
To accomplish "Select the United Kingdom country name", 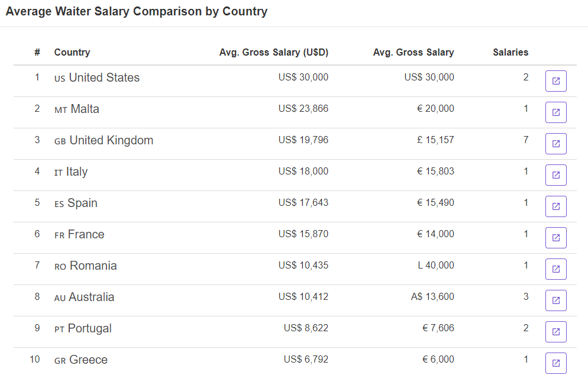I will click(x=111, y=140).
